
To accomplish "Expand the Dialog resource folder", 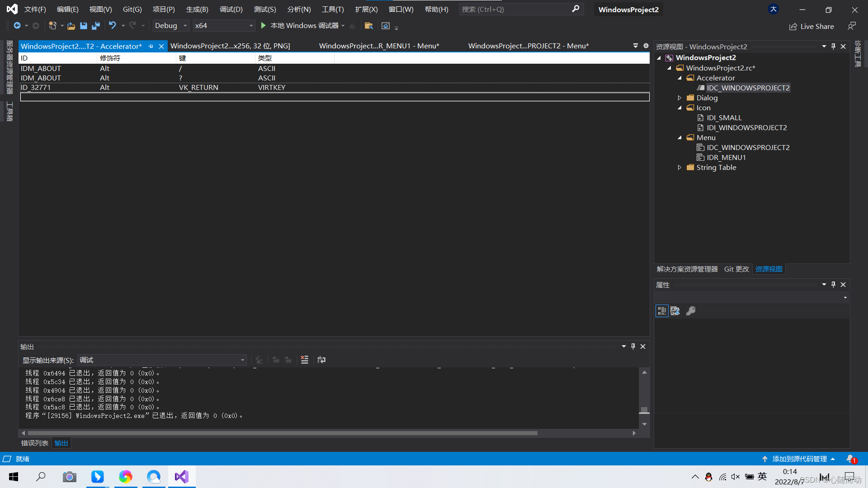I will click(679, 98).
